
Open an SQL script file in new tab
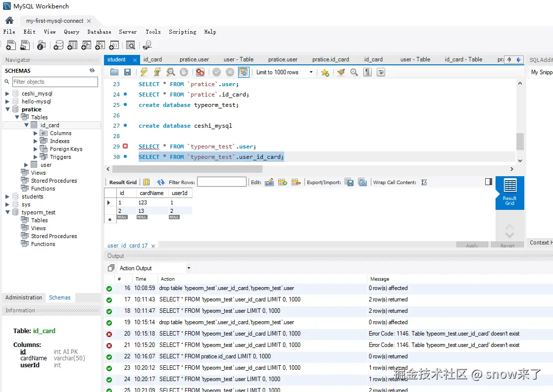25,45
